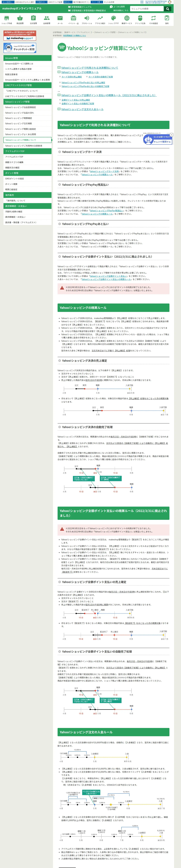Open Amazon出品サービス連携とは sidebar item
Viewport: 181px width, 868px height.
click(27, 64)
